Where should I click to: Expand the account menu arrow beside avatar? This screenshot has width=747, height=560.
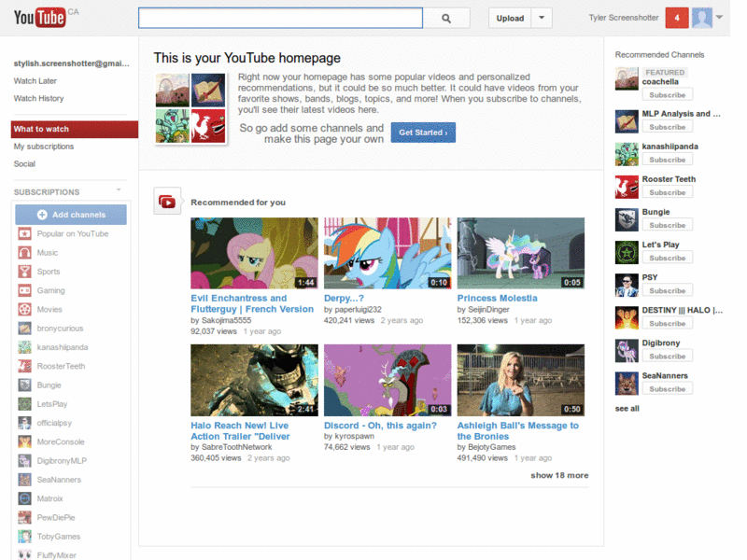tap(719, 17)
